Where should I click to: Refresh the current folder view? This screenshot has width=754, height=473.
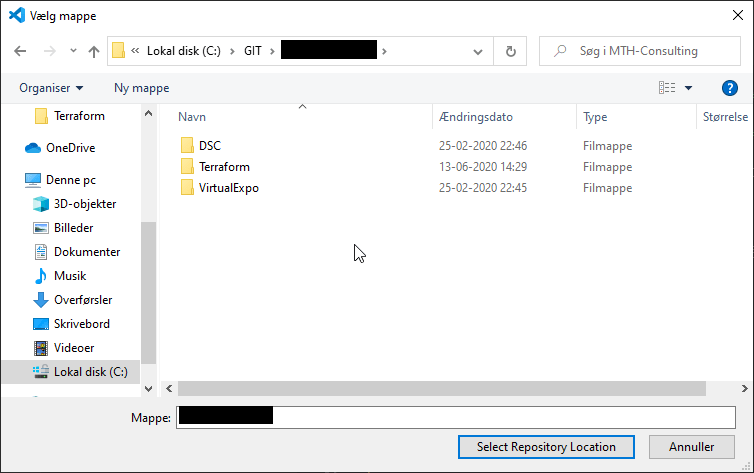[x=511, y=51]
